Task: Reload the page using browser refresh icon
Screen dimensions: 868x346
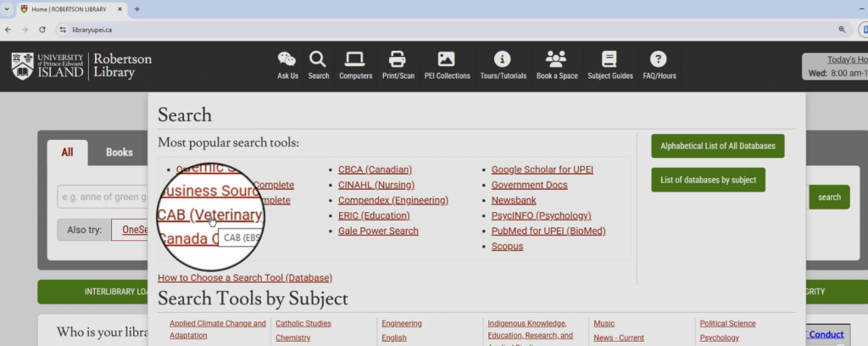Action: pos(42,29)
